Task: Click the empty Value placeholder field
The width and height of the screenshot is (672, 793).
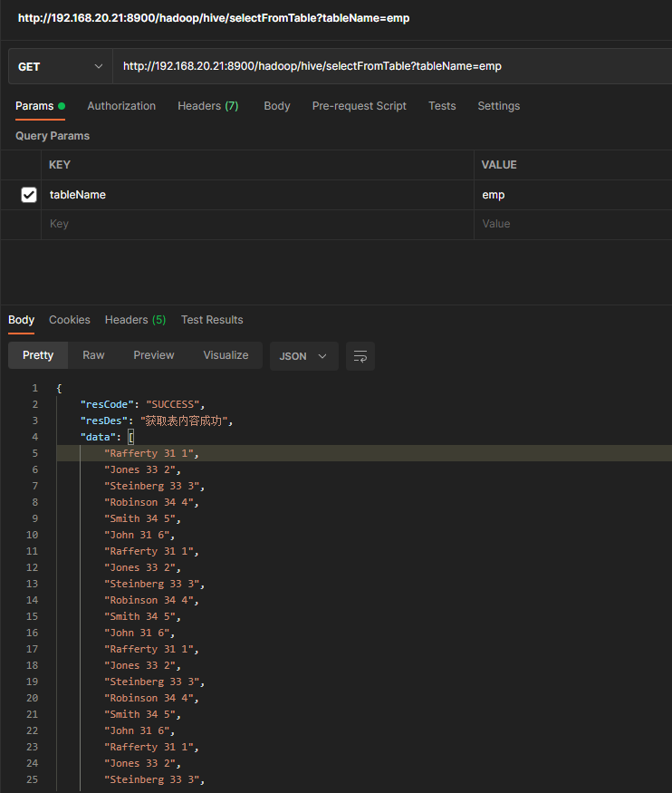Action: [573, 224]
